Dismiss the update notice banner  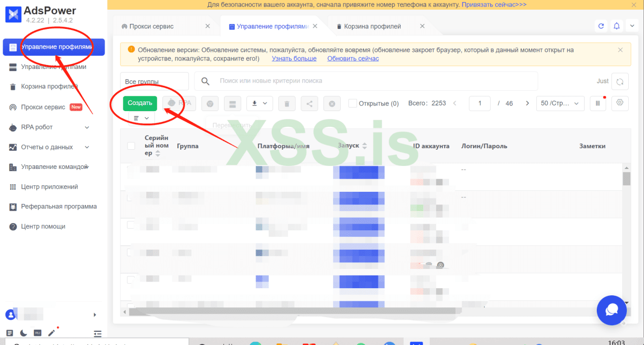(x=620, y=50)
